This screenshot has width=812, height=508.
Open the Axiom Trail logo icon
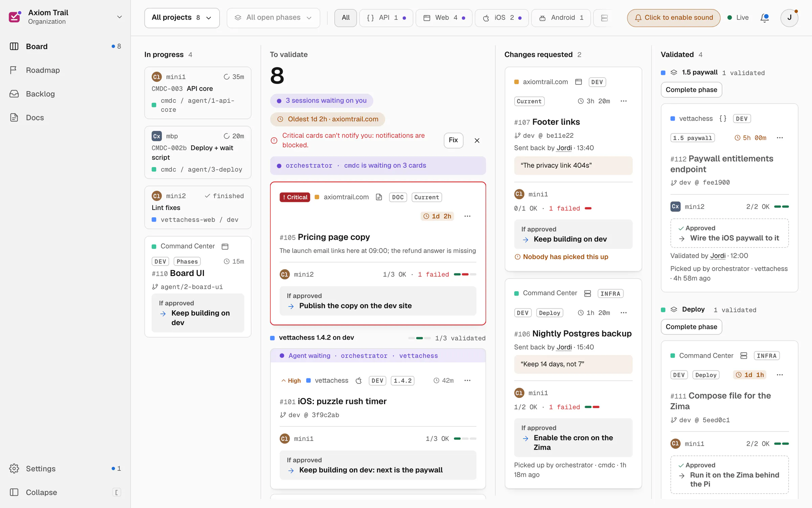coord(15,17)
